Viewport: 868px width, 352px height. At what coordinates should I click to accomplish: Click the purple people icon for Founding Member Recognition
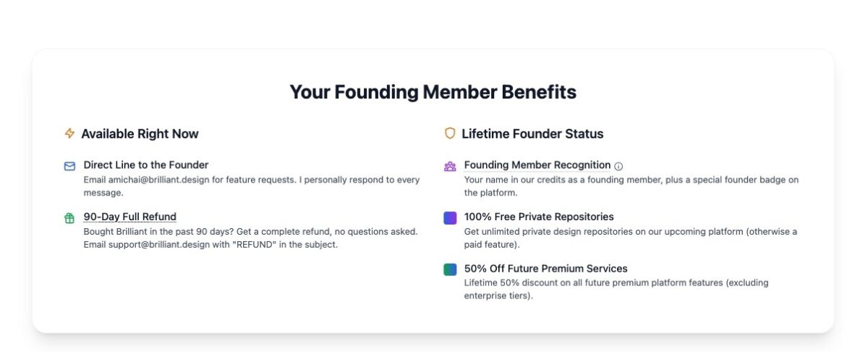pyautogui.click(x=450, y=166)
